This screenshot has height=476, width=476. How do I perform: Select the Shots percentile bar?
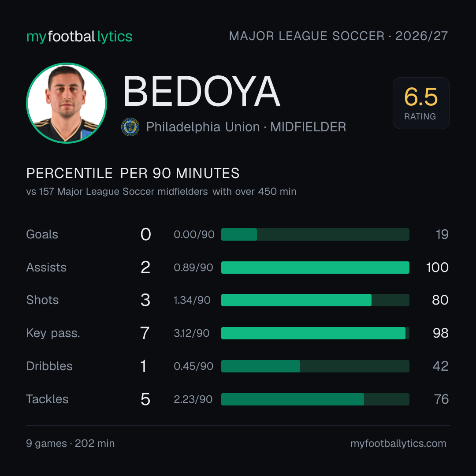(315, 300)
